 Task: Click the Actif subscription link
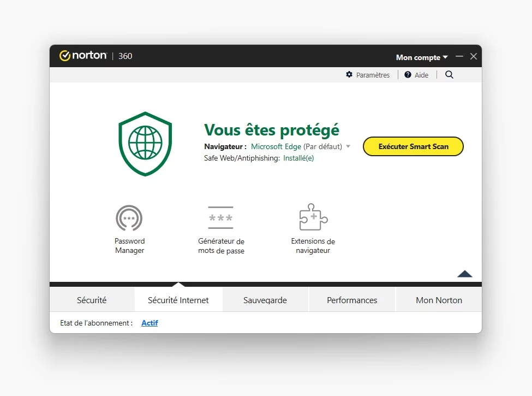[x=150, y=323]
